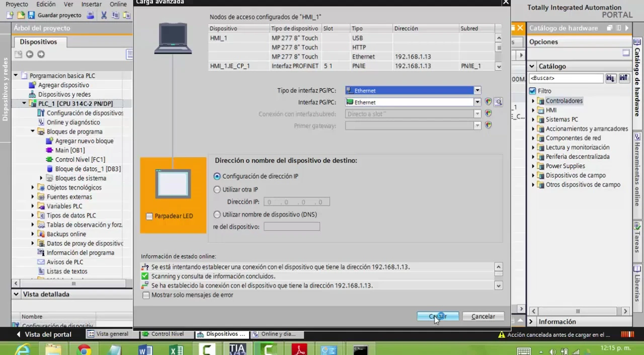Image resolution: width=644 pixels, height=355 pixels.
Task: Click the Cut scissors icon
Action: tap(104, 15)
